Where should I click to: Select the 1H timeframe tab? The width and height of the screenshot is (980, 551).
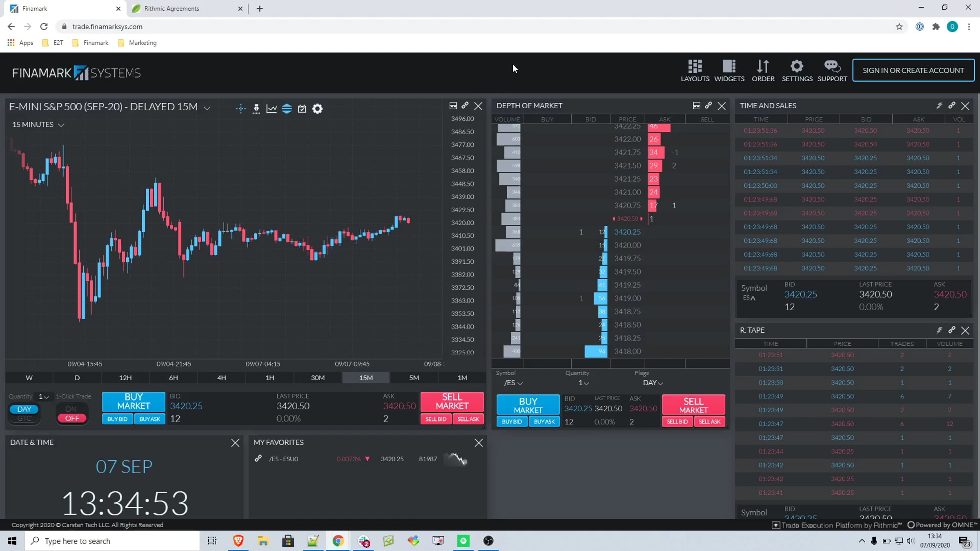coord(270,378)
